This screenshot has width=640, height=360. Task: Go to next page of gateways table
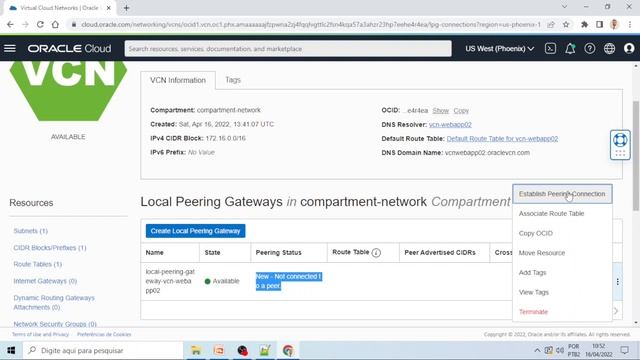[616, 311]
